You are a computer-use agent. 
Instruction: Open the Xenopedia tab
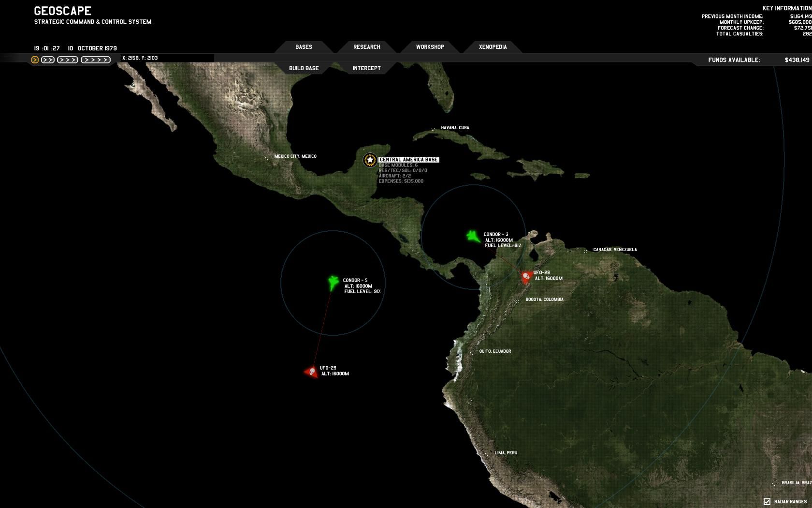tap(493, 47)
